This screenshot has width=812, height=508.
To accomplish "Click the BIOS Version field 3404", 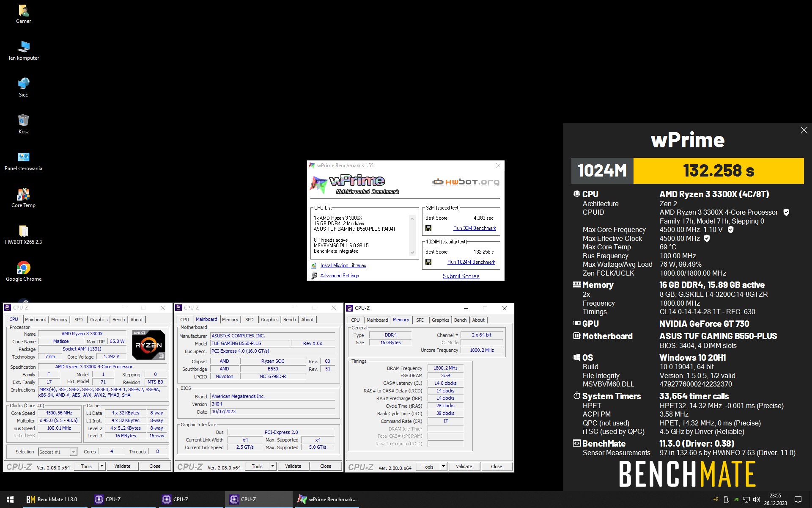I will (273, 404).
